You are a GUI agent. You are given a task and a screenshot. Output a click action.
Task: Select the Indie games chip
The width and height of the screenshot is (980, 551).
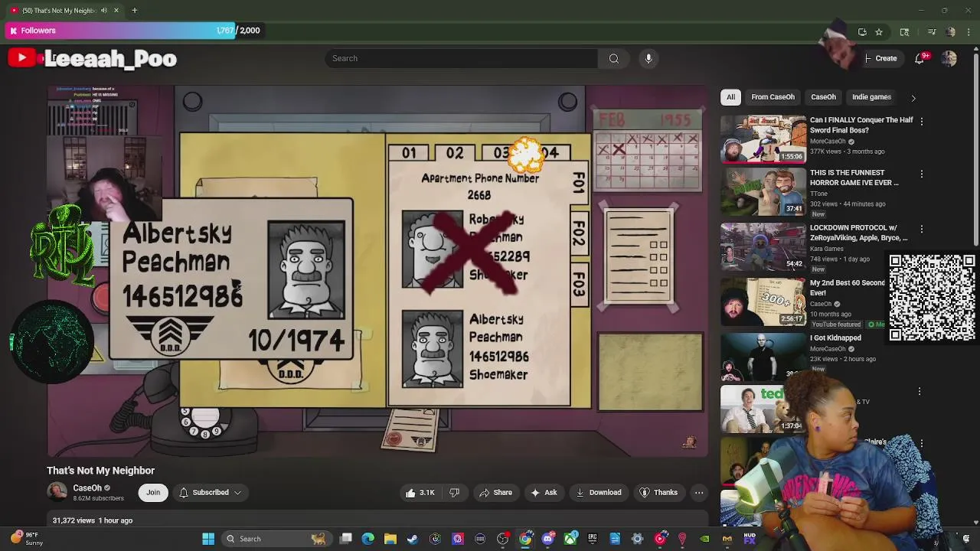coord(871,97)
